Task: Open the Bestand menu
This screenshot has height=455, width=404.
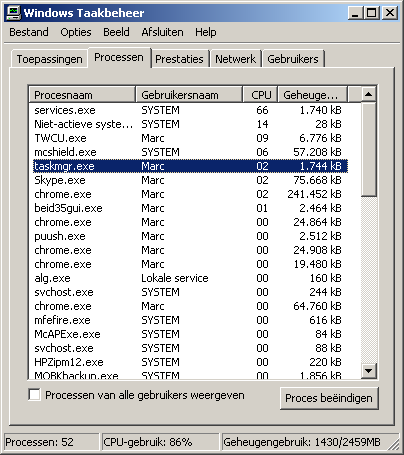Action: [x=29, y=32]
